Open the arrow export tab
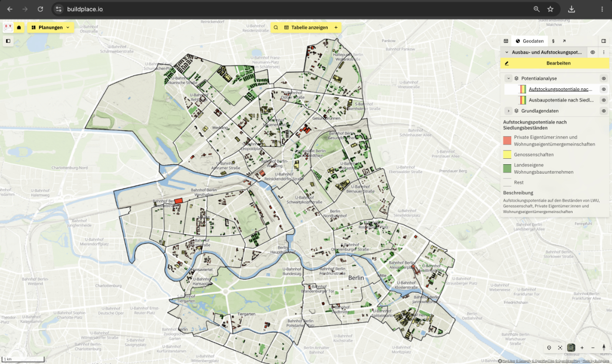Viewport: 612px width, 364px height. tap(564, 41)
